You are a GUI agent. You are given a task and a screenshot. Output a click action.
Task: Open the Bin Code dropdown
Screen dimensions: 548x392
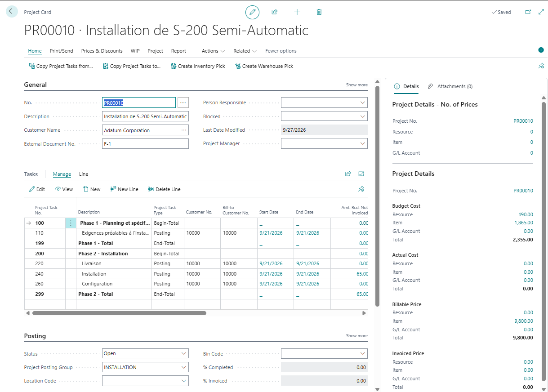(363, 354)
